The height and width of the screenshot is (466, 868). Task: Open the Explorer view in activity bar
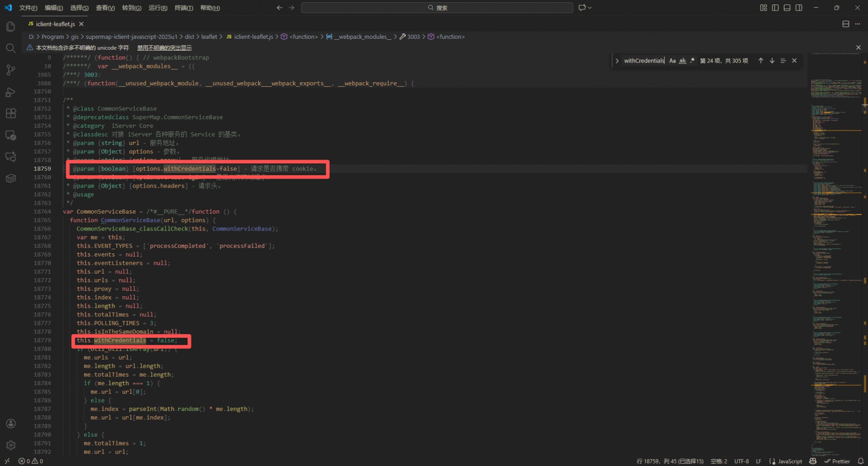pyautogui.click(x=11, y=26)
